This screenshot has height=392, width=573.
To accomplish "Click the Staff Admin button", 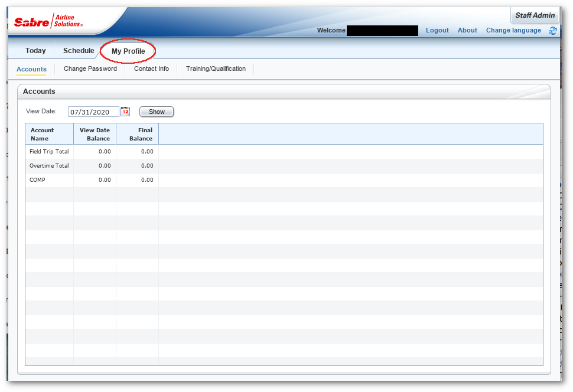I will (x=535, y=15).
